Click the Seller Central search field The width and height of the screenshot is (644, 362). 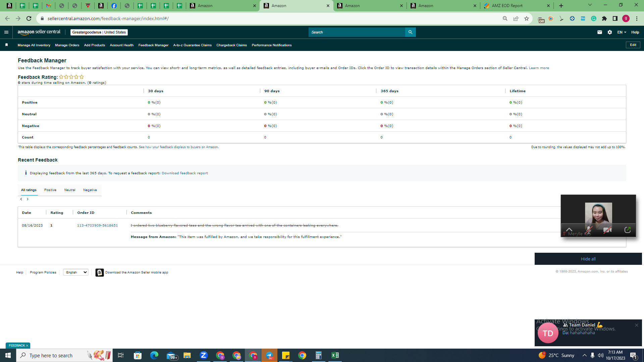click(x=357, y=32)
